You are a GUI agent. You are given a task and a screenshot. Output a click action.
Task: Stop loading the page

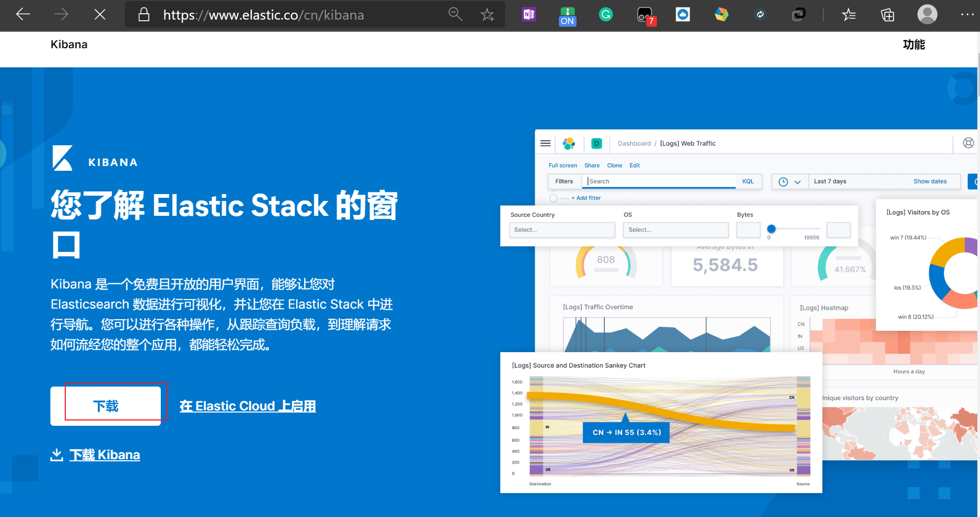point(100,14)
